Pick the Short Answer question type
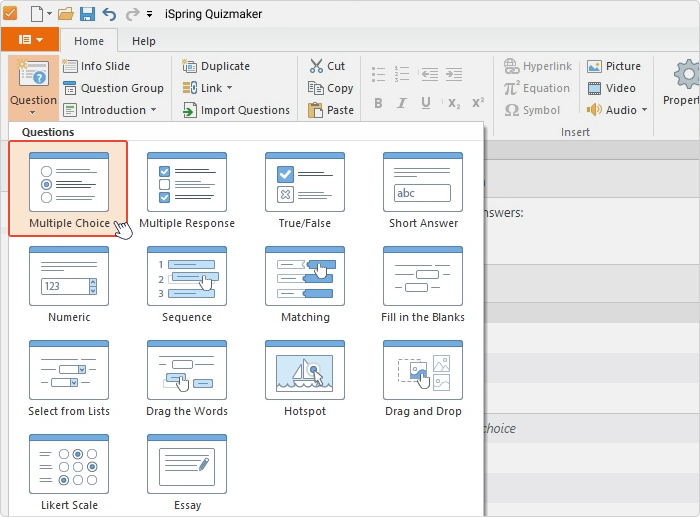This screenshot has height=517, width=700. (423, 189)
